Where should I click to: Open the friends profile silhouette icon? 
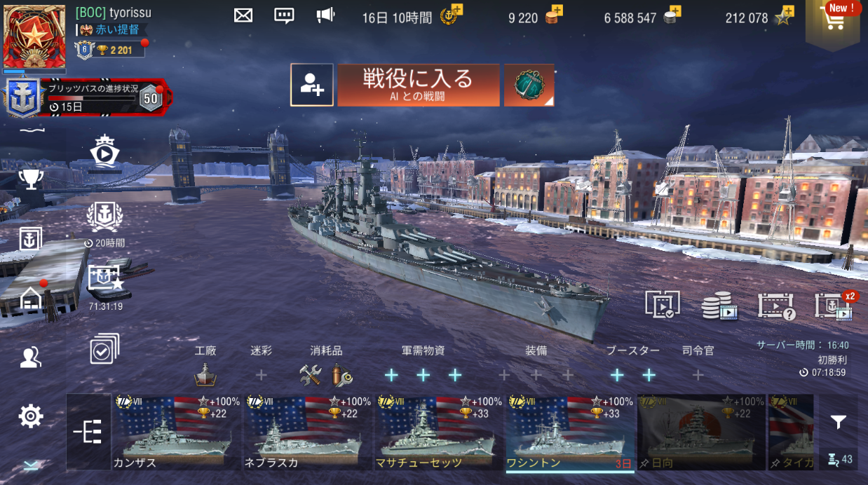31,357
